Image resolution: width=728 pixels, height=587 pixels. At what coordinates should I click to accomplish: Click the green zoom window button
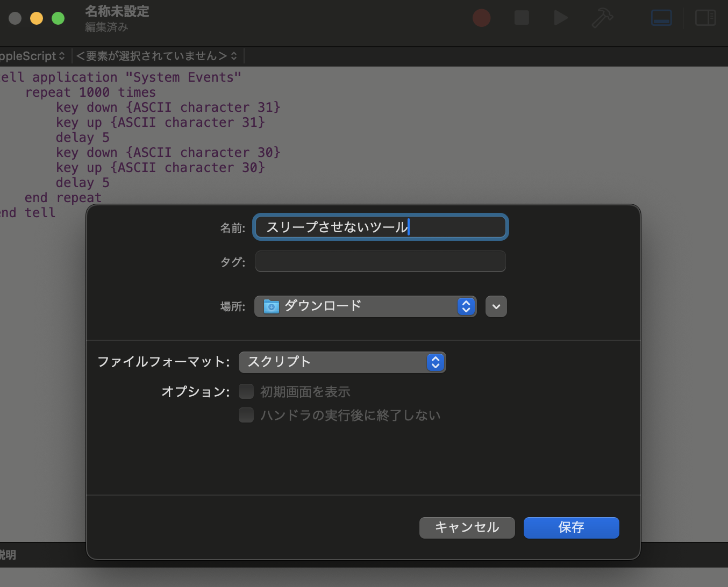(58, 18)
